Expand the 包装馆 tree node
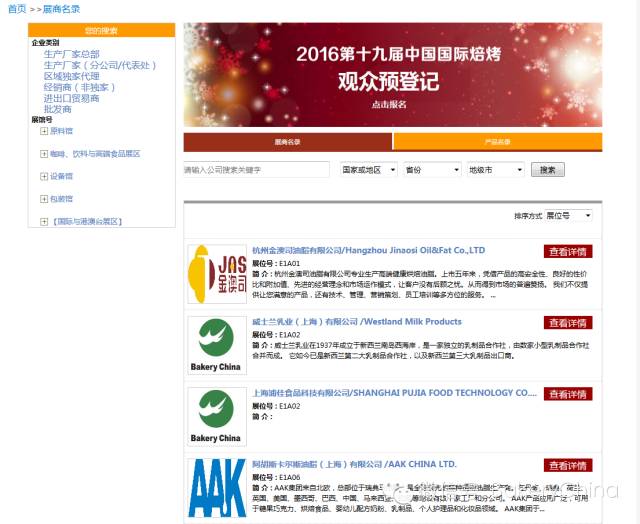Viewport: 640px width, 524px height. [x=44, y=199]
